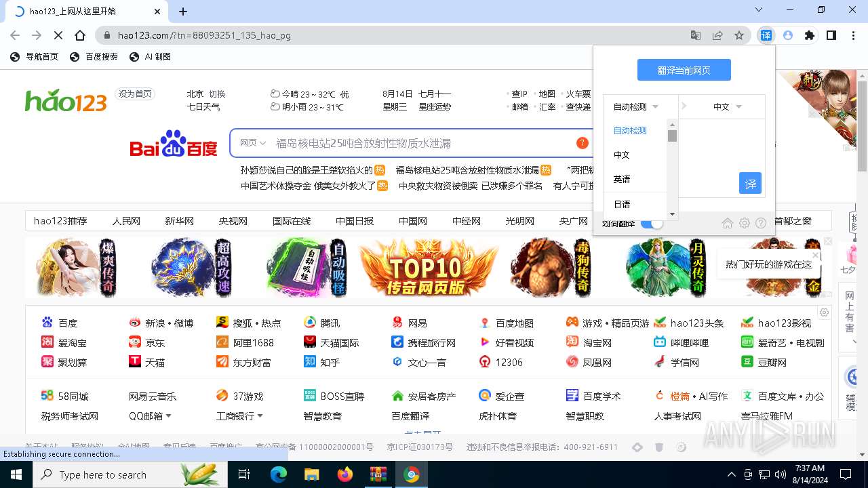Switch to hao123推荐 tab

pyautogui.click(x=60, y=221)
